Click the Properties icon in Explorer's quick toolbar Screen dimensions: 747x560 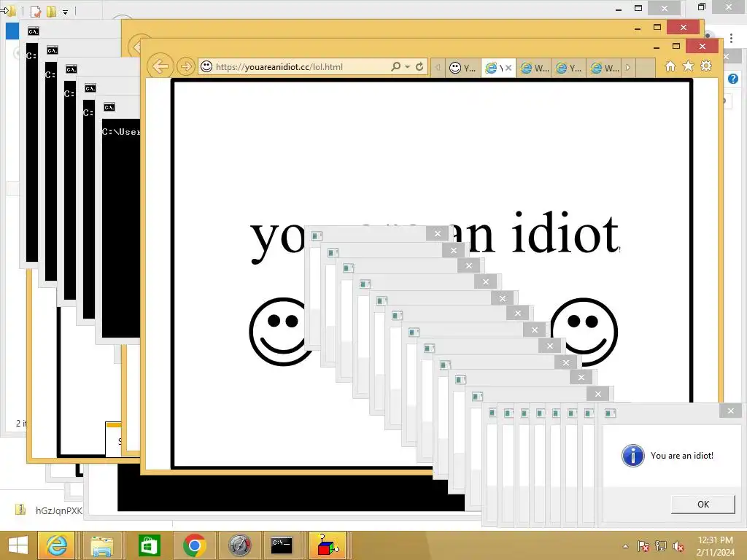point(36,10)
